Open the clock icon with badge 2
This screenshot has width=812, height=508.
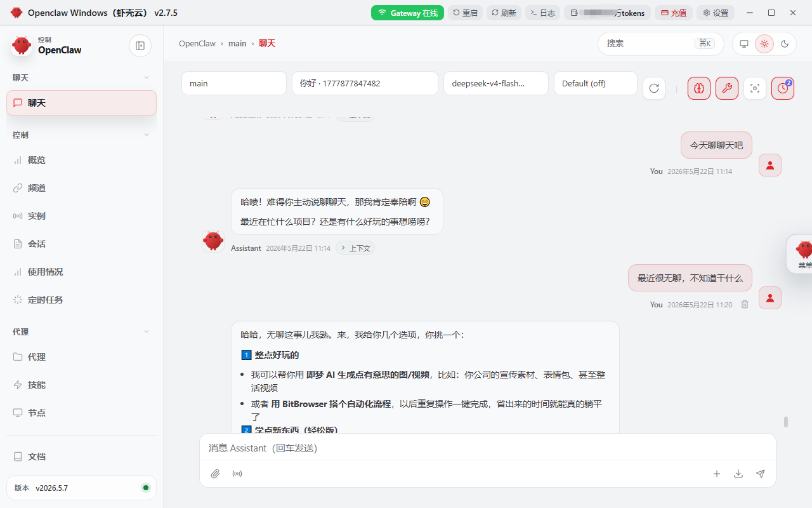pyautogui.click(x=783, y=88)
